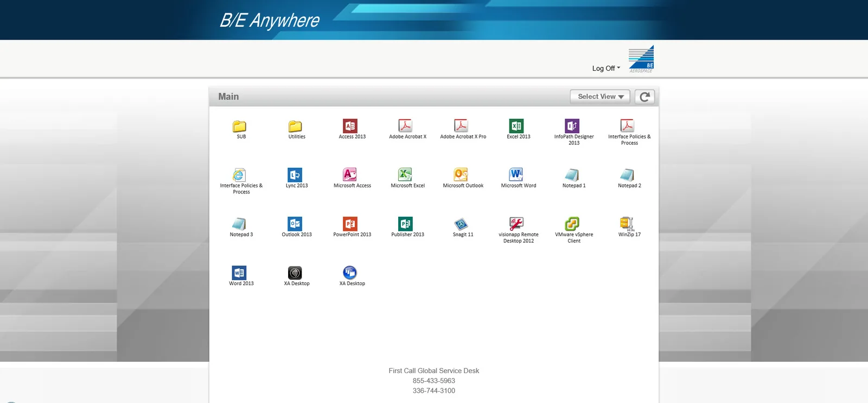Viewport: 868px width, 403px height.
Task: Launch VMware vSphere Client
Action: [x=572, y=224]
